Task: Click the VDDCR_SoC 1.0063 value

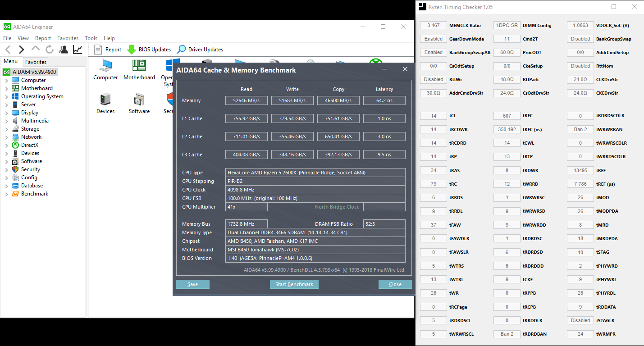Action: click(580, 25)
